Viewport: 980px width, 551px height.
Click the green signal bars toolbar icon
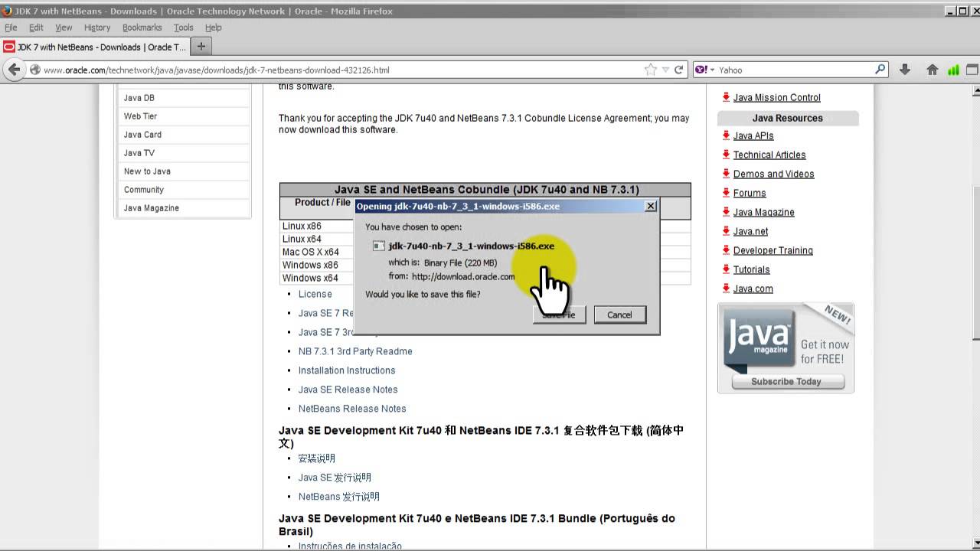click(953, 70)
